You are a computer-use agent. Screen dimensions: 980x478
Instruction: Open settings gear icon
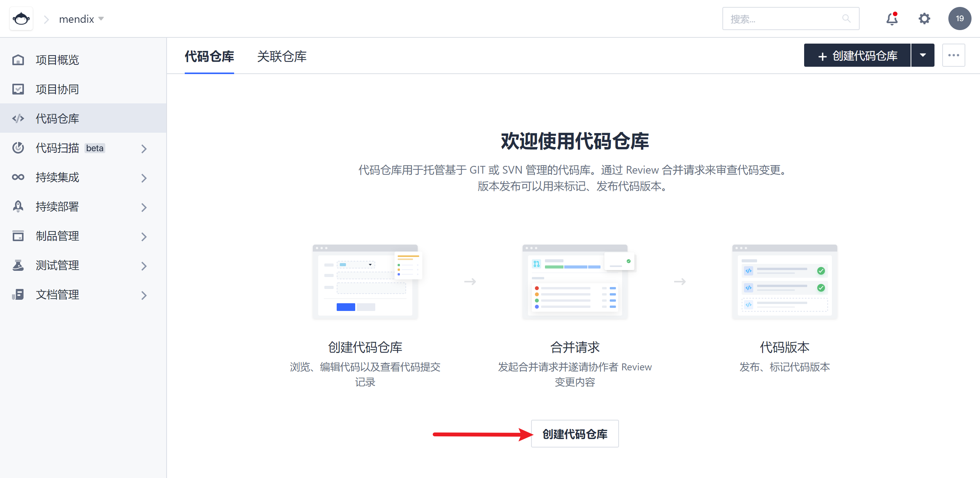[924, 19]
